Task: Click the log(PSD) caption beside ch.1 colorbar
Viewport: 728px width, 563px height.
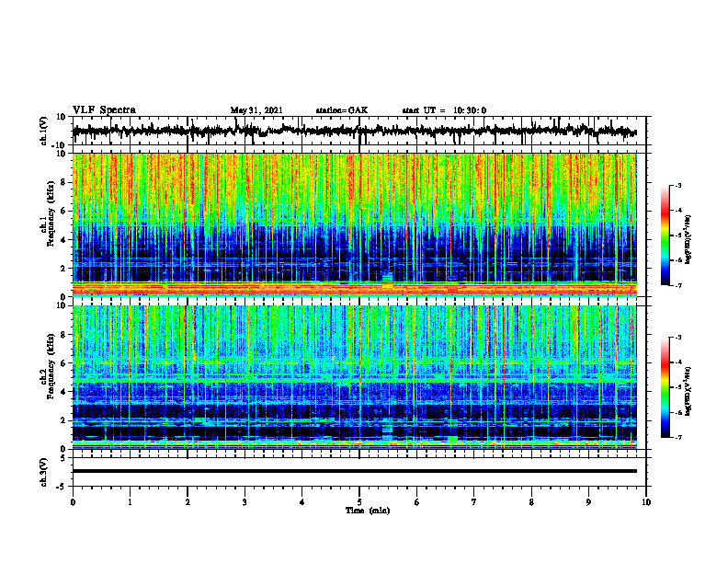Action: (x=688, y=239)
